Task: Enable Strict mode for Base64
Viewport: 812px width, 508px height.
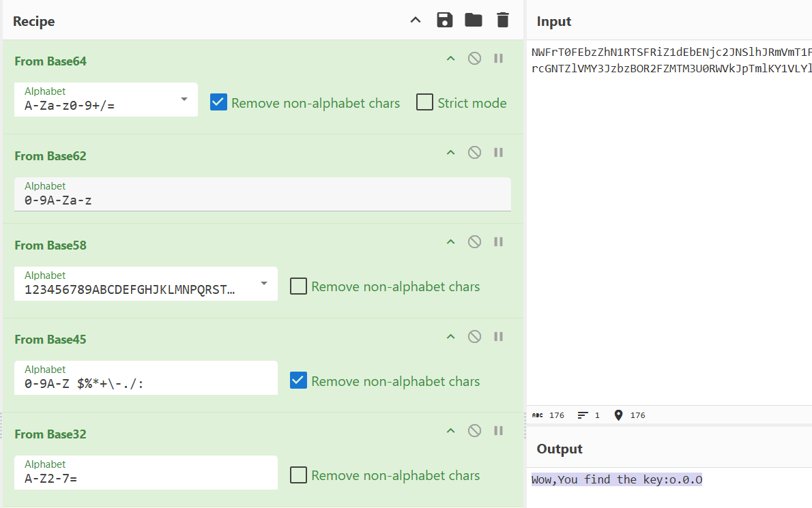Action: click(425, 103)
